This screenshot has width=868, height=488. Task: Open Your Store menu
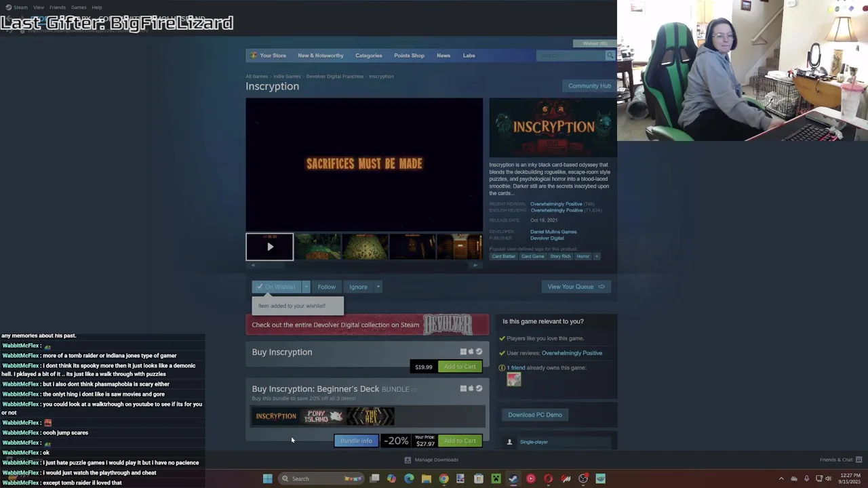[x=273, y=56]
